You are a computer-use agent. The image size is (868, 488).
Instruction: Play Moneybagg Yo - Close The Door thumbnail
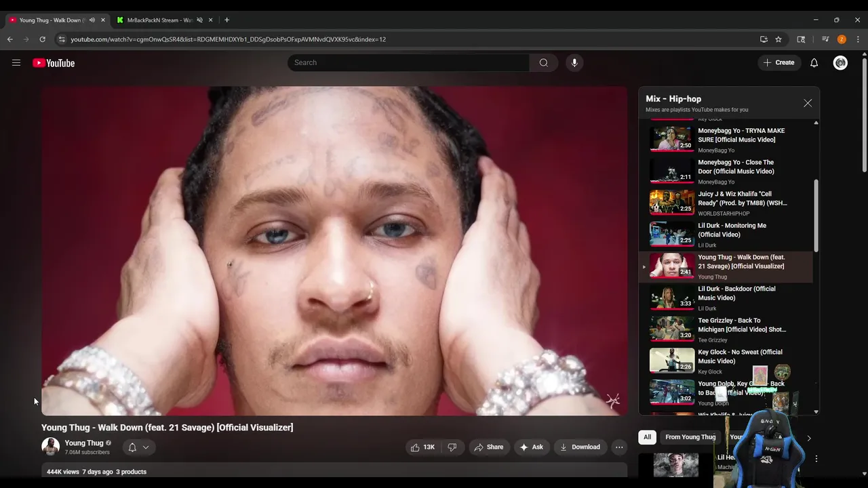click(672, 171)
